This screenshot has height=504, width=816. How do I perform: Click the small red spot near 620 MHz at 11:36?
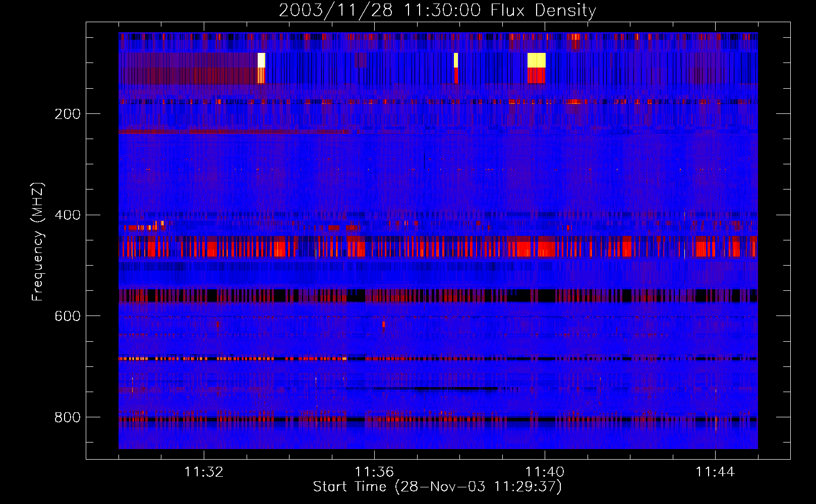click(x=384, y=324)
